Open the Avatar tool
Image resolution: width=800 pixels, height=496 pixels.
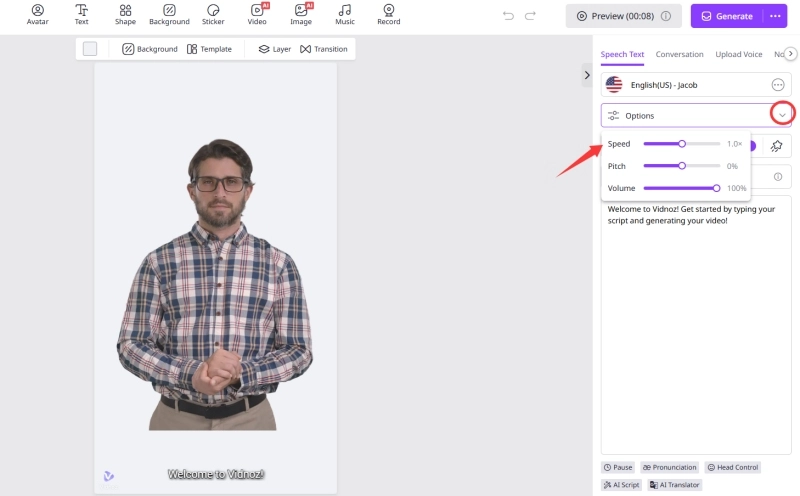tap(37, 14)
